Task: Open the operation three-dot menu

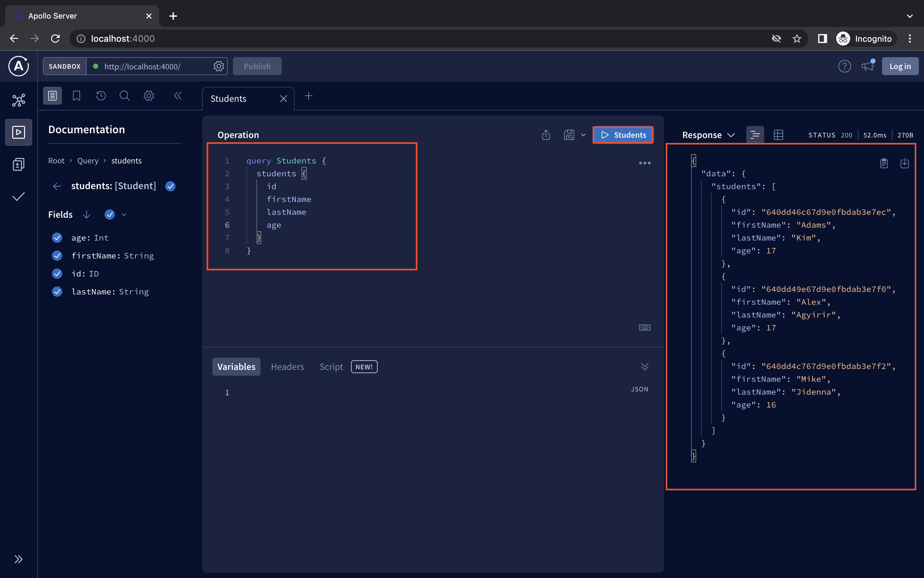Action: point(645,163)
